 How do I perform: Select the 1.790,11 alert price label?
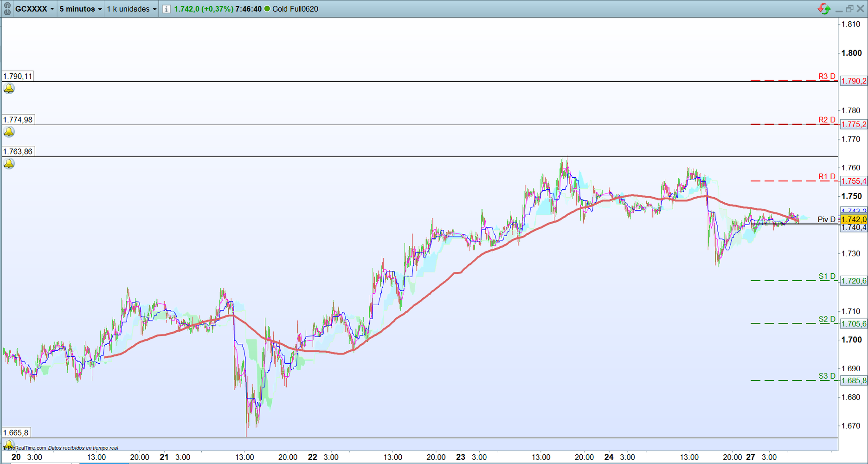(18, 76)
